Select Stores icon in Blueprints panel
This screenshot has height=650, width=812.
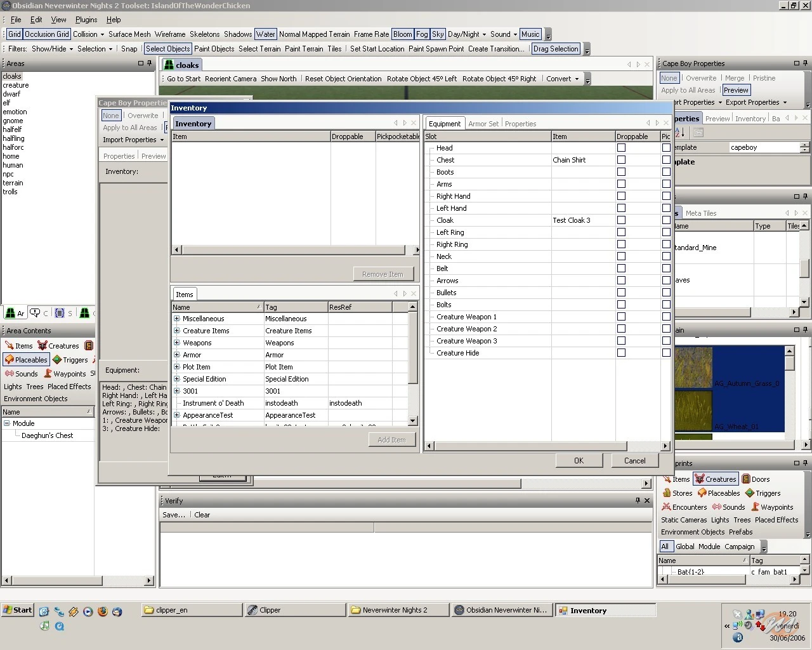pyautogui.click(x=667, y=493)
